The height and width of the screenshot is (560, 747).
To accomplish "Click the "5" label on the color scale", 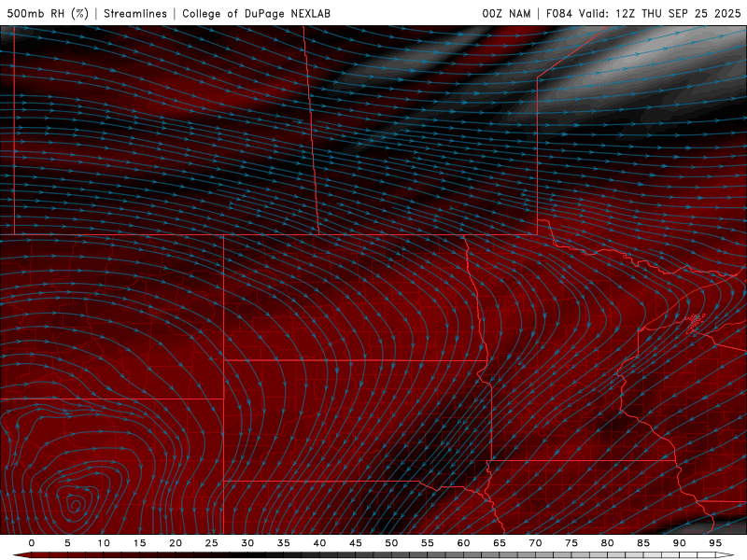I will (x=67, y=543).
